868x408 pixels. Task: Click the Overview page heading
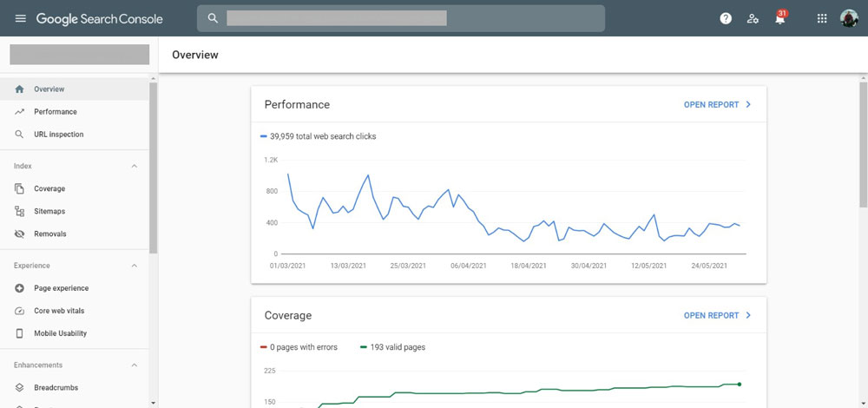pos(195,55)
